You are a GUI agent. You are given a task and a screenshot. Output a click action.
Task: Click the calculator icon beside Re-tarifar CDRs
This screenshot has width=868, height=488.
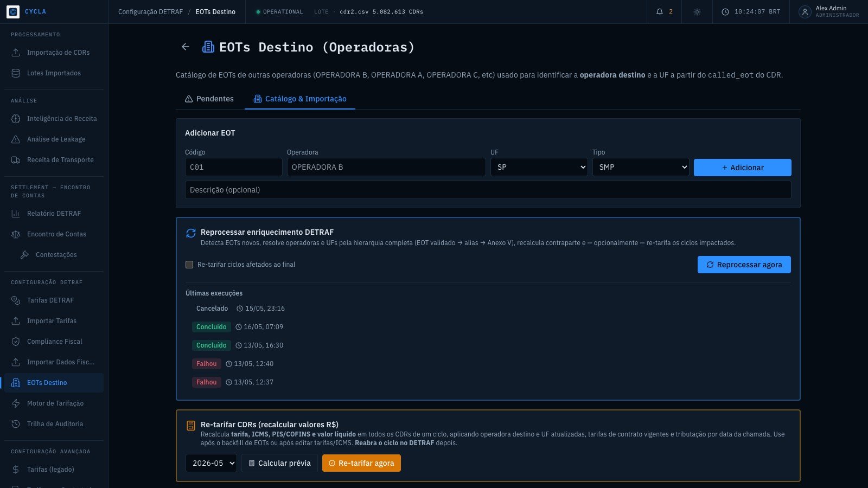click(x=191, y=426)
